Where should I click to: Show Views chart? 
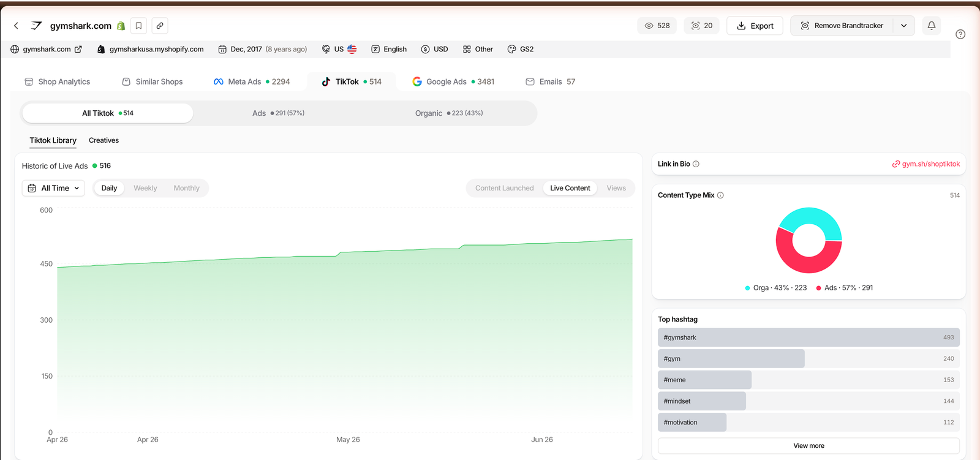[x=616, y=188]
